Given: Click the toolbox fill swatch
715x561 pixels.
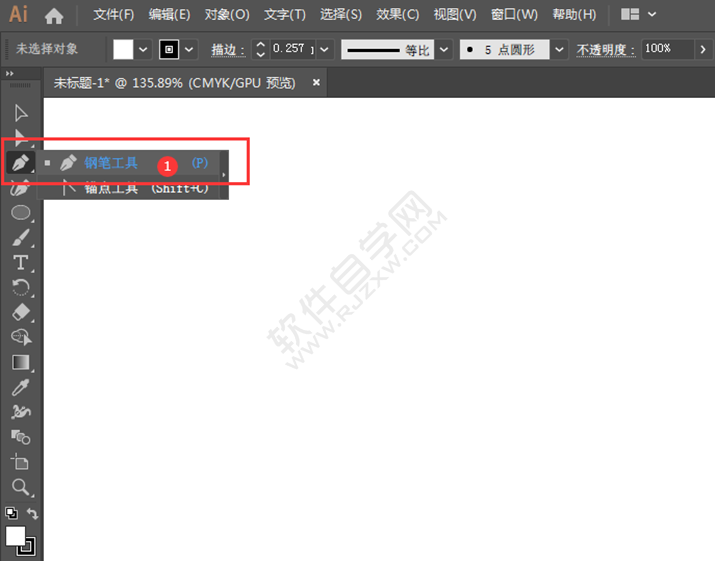Looking at the screenshot, I should click(15, 536).
